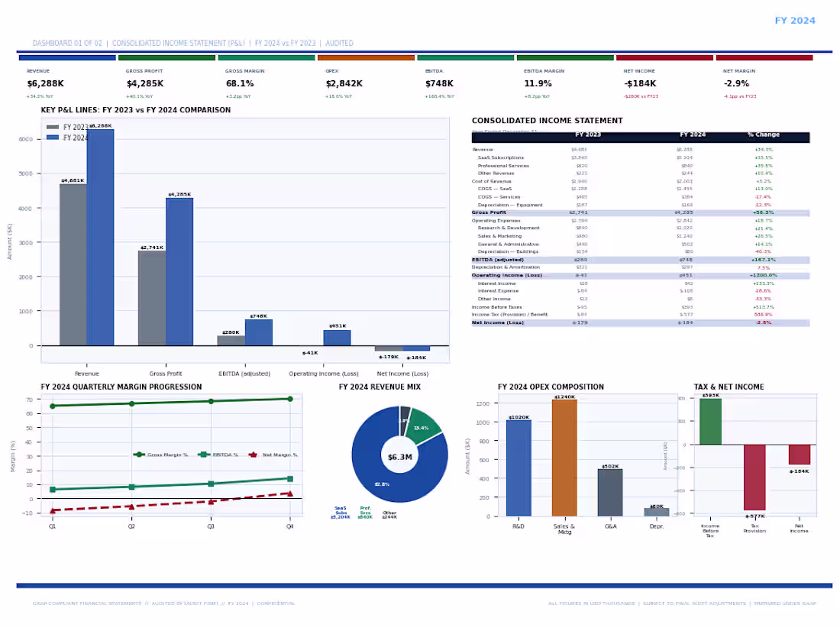Screen dimensions: 840x628
Task: Click the gray FY 2023 Gross Profit bar
Action: [x=152, y=299]
